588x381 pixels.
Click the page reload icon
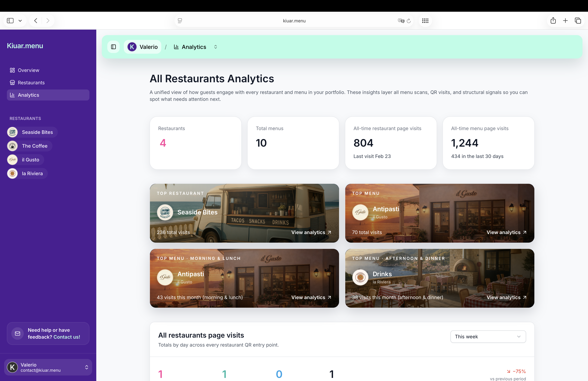pos(409,21)
